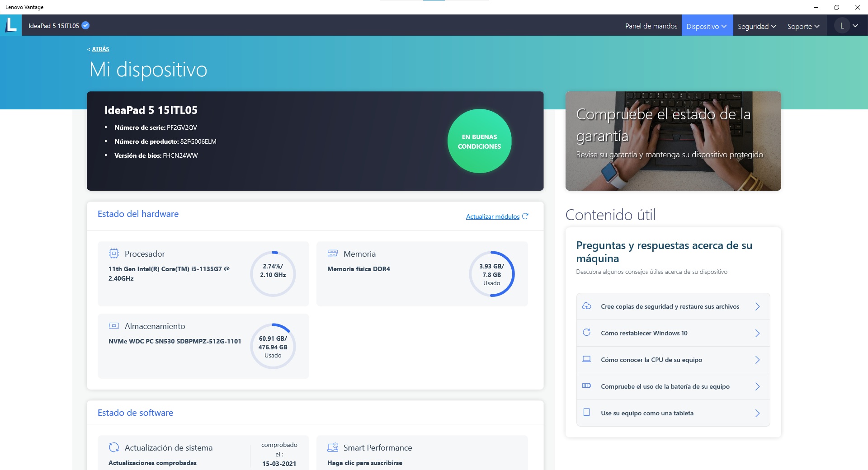This screenshot has width=868, height=470.
Task: Click the verified badge next to IdeaPad 5 15ITL05
Action: (85, 25)
